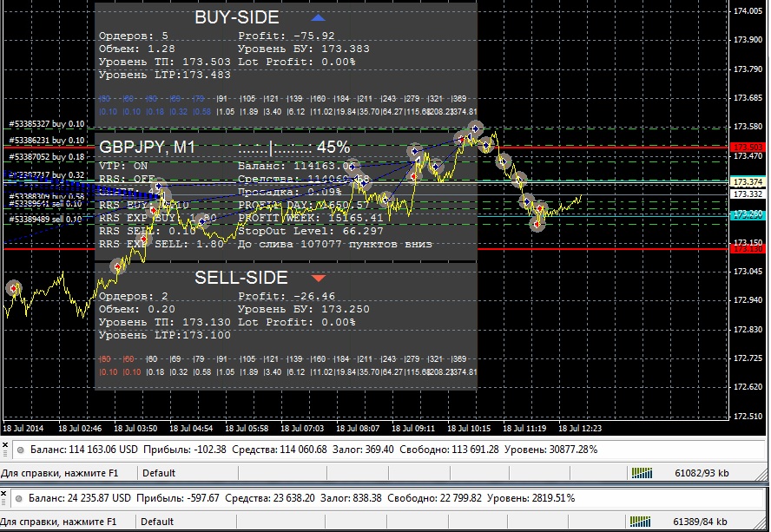Click the 45% progress indicator in info panel
This screenshot has width=771, height=532.
(x=333, y=147)
